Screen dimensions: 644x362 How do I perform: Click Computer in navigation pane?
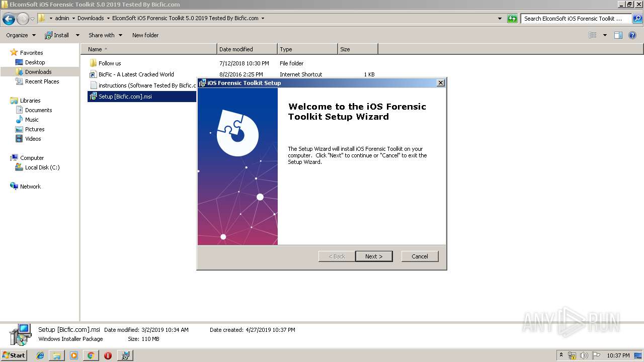click(x=32, y=158)
